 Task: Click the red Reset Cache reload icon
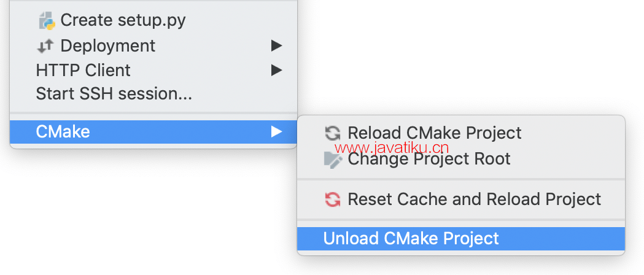point(332,199)
